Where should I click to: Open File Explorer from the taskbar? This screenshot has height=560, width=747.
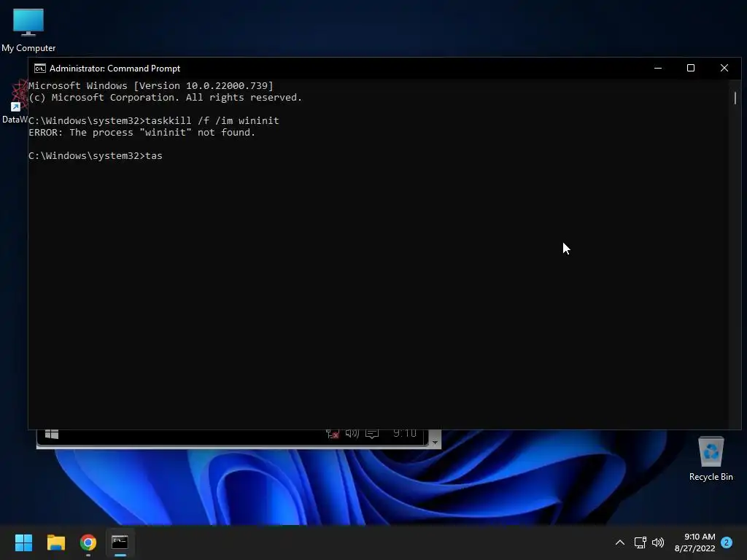coord(55,542)
